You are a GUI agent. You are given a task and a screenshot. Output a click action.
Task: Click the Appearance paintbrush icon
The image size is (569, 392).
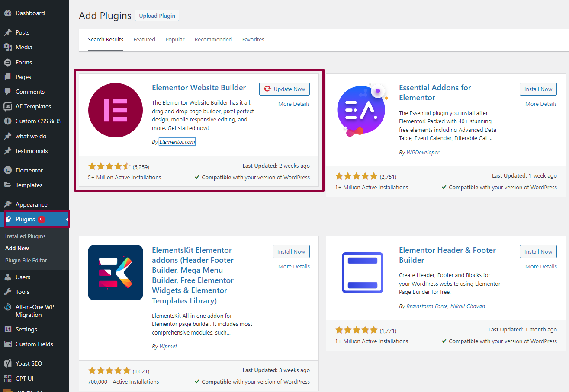[8, 204]
